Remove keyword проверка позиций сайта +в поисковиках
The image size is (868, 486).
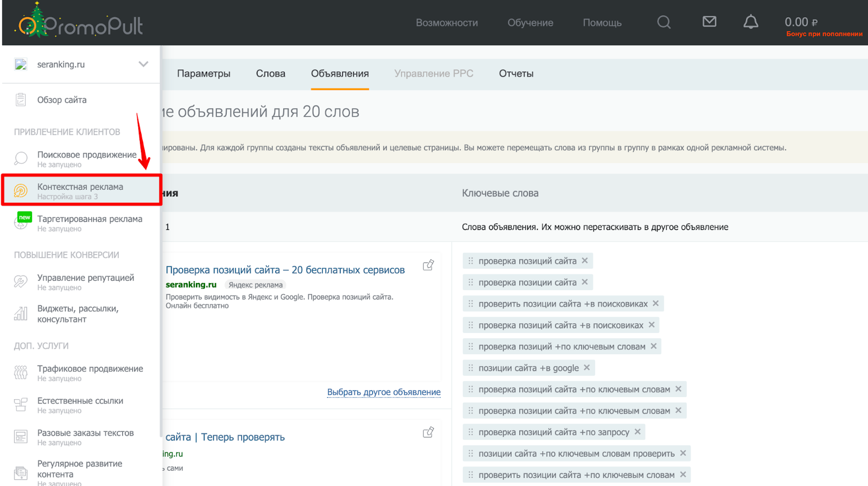(652, 325)
